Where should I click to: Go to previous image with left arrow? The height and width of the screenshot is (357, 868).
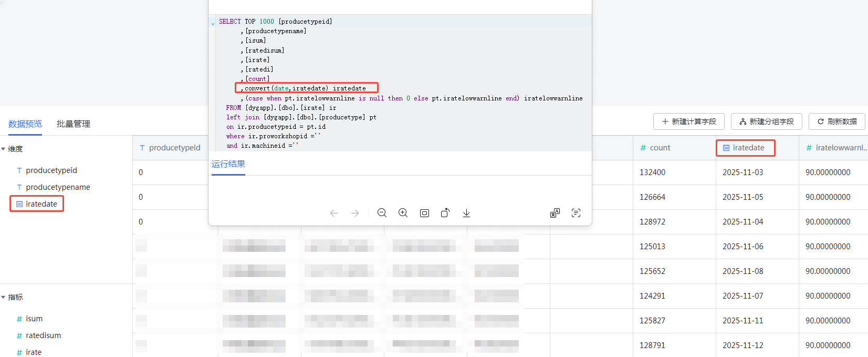click(x=334, y=213)
